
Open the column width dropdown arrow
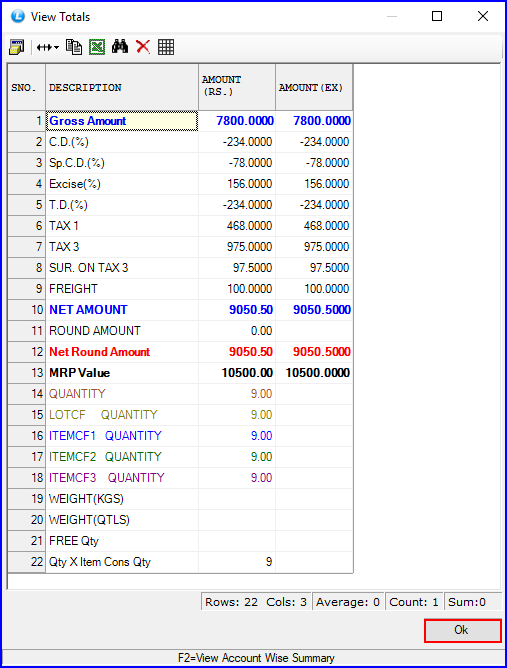click(56, 48)
